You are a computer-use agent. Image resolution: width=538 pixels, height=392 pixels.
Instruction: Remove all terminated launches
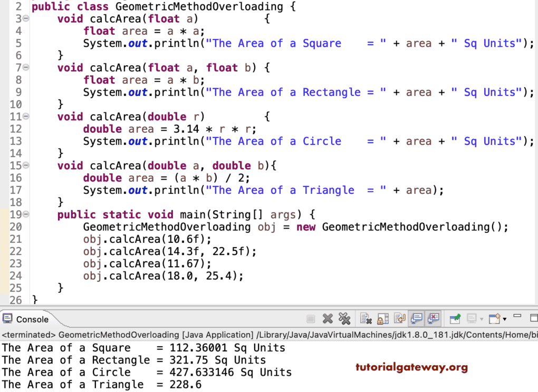click(345, 319)
